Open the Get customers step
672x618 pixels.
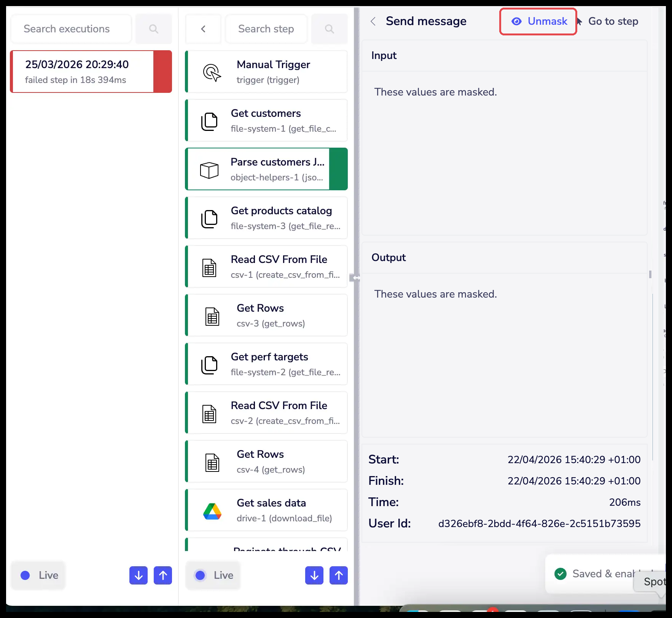(x=266, y=120)
